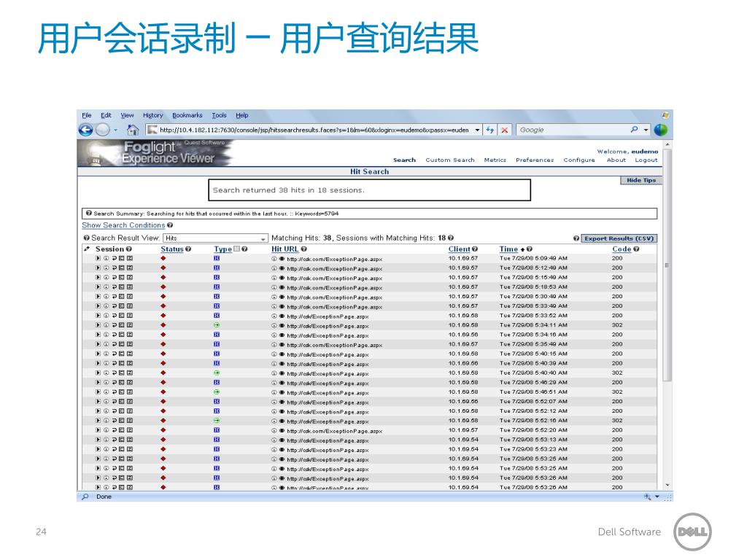Open the browser Home page icon

click(133, 130)
